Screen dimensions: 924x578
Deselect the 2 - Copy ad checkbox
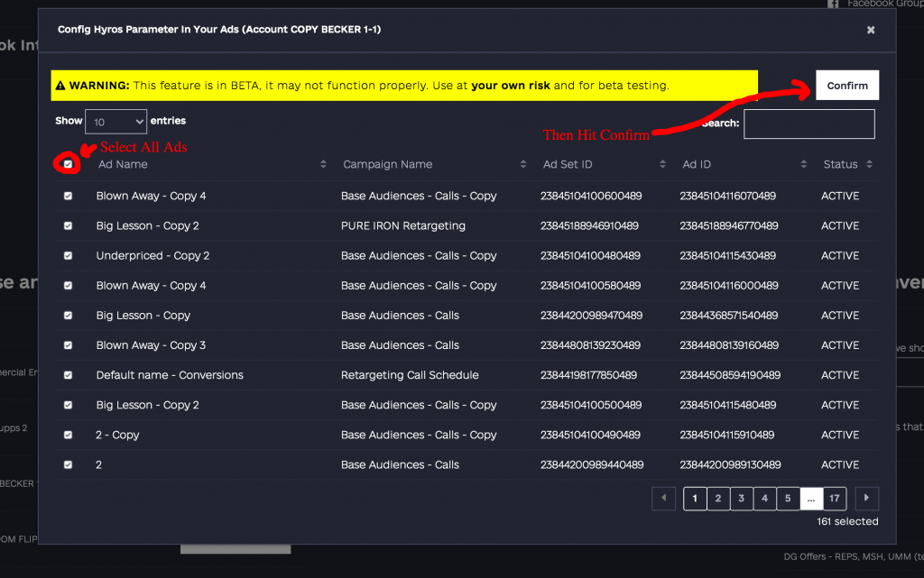coord(68,435)
